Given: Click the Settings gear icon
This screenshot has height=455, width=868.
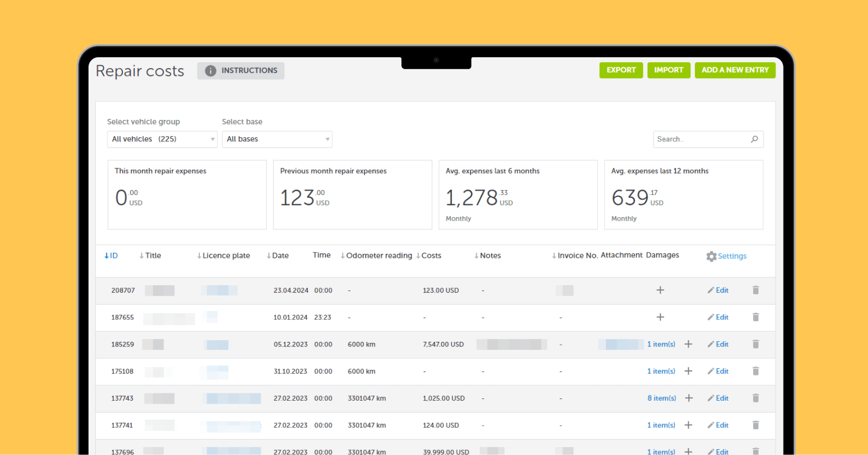Looking at the screenshot, I should coord(711,257).
